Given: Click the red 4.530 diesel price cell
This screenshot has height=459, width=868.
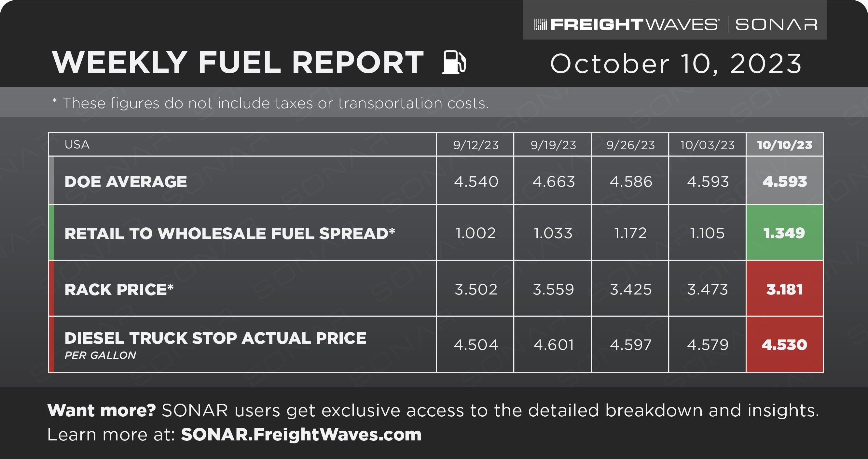Looking at the screenshot, I should click(x=784, y=345).
